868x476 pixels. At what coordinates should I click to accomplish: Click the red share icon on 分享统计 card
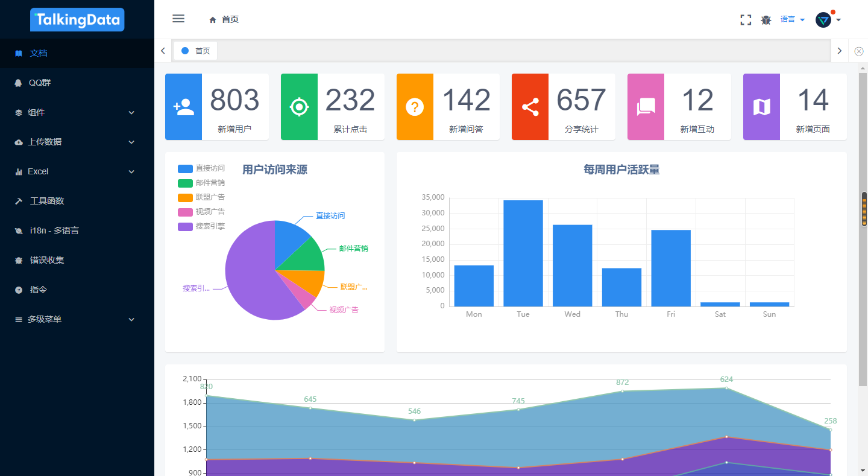[x=530, y=107]
